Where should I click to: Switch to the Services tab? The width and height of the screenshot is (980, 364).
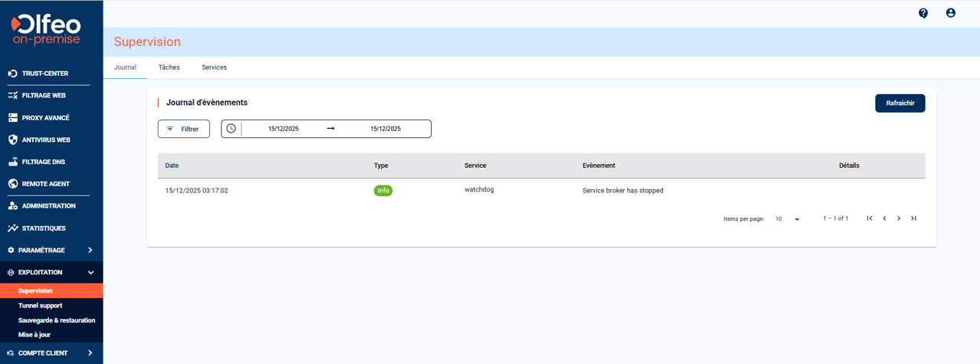(x=214, y=67)
